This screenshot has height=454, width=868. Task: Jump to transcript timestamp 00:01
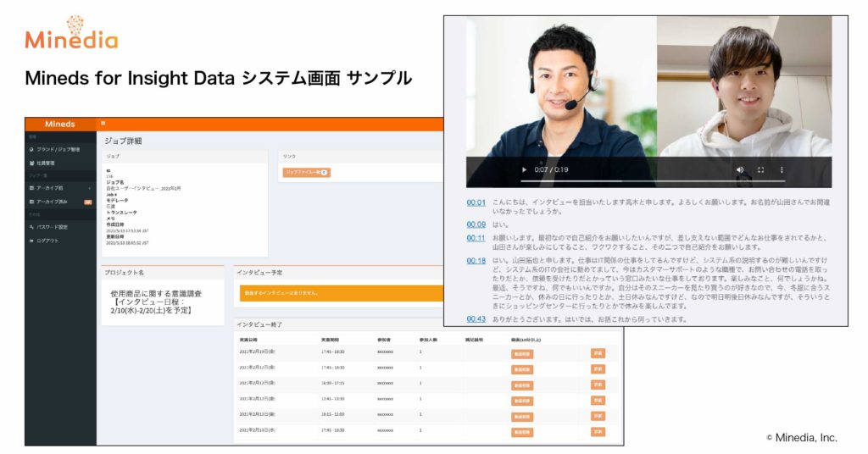click(476, 202)
